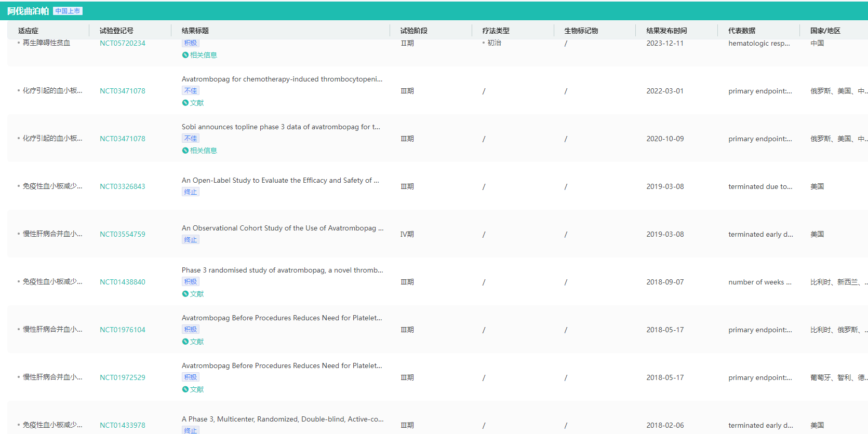
Task: Open the Phase 3 randomised study result title
Action: 282,270
